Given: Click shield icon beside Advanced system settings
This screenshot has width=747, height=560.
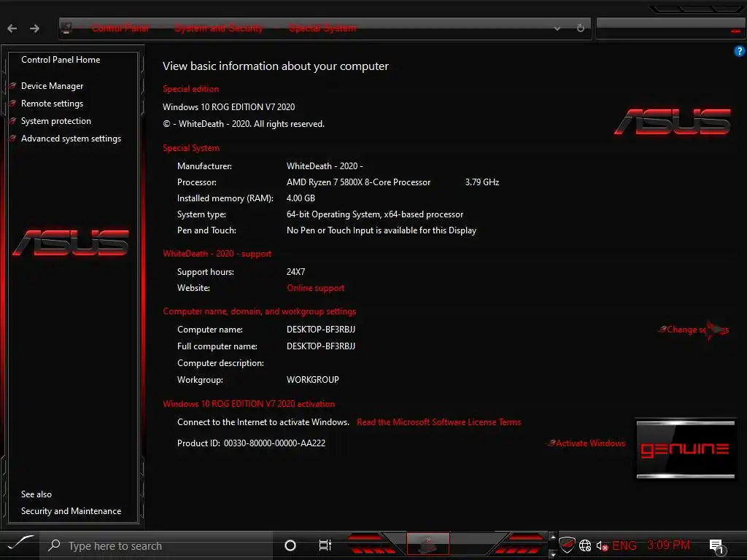Looking at the screenshot, I should (x=12, y=139).
